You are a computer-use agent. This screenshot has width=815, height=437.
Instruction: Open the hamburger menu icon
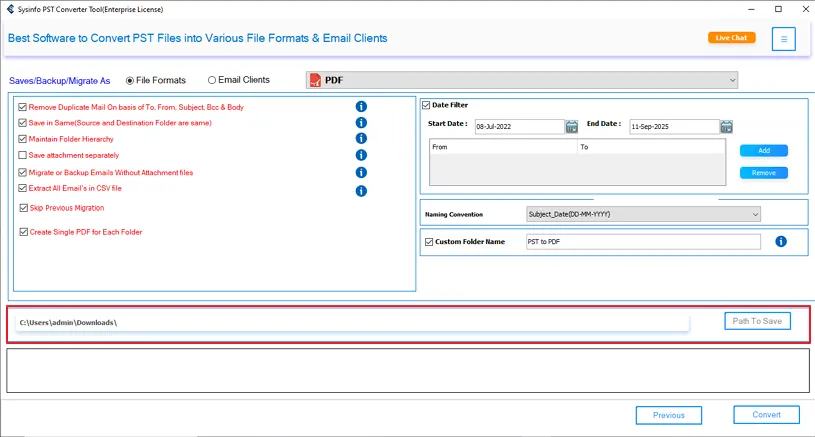[784, 39]
